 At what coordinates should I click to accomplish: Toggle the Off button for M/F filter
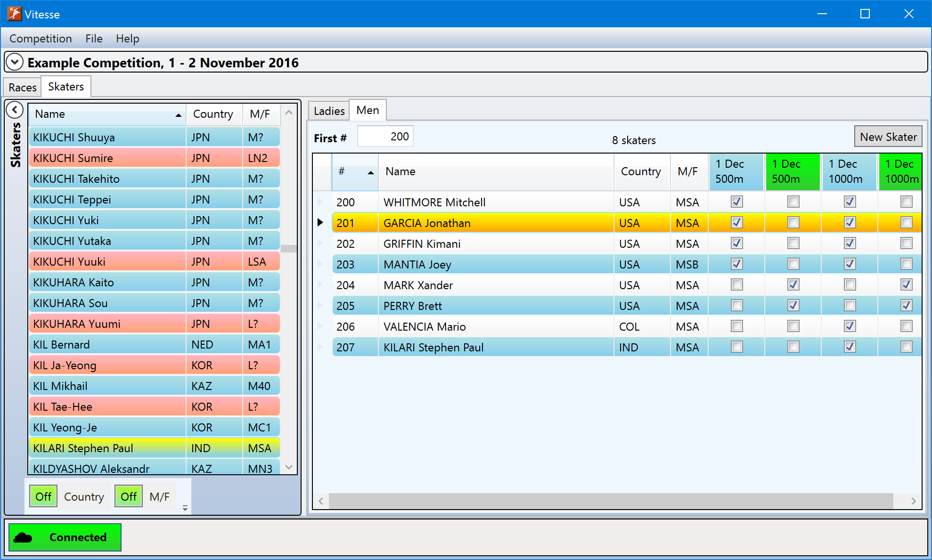click(128, 496)
